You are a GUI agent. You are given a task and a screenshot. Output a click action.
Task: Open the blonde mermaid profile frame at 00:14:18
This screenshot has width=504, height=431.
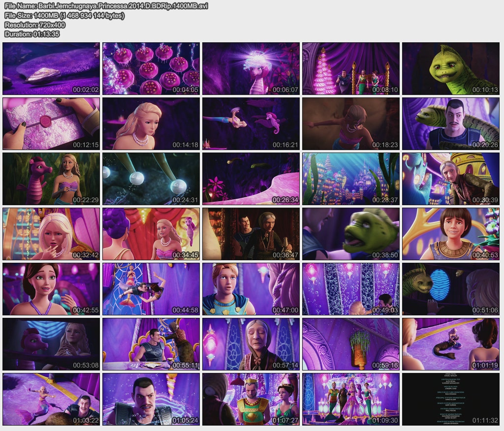tap(151, 123)
